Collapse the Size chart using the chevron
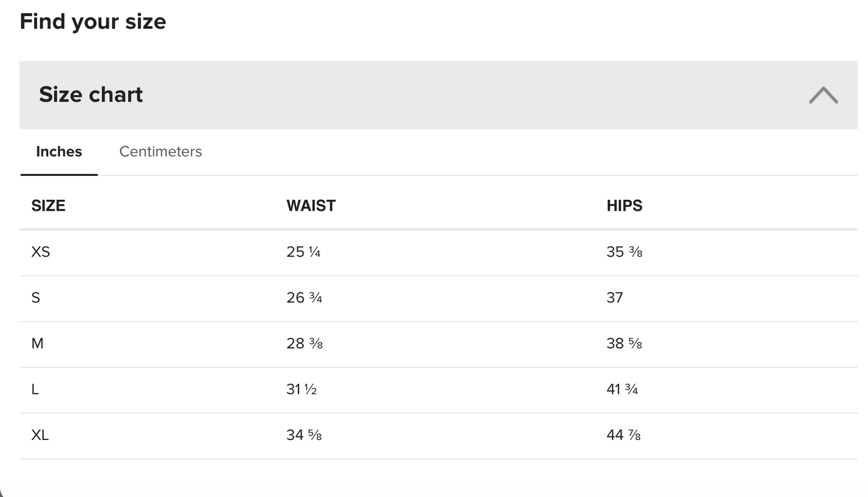 click(x=823, y=95)
